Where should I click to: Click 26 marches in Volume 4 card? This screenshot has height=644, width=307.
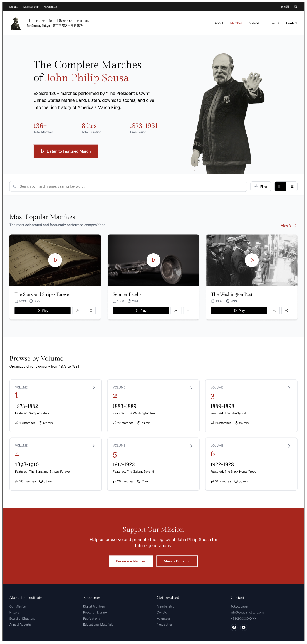click(x=26, y=481)
